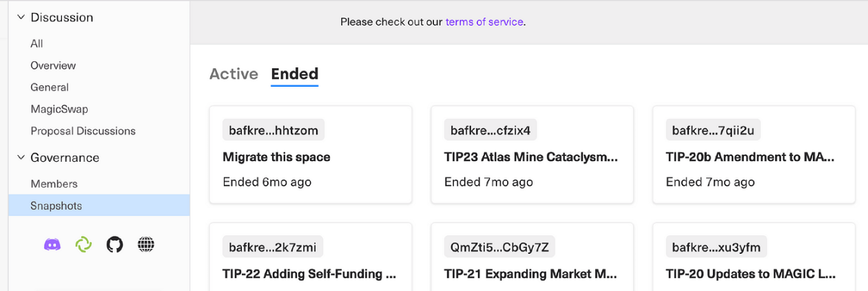Switch to the Active tab

[x=234, y=74]
